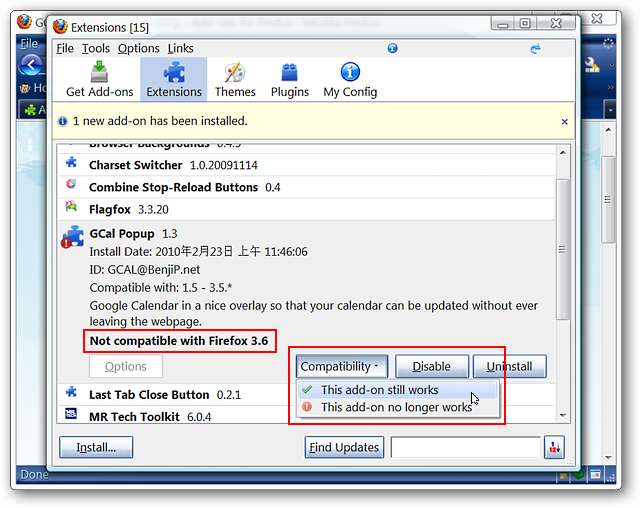Screen dimensions: 640x508
Task: Dismiss the add-on installed notification
Action: point(564,122)
